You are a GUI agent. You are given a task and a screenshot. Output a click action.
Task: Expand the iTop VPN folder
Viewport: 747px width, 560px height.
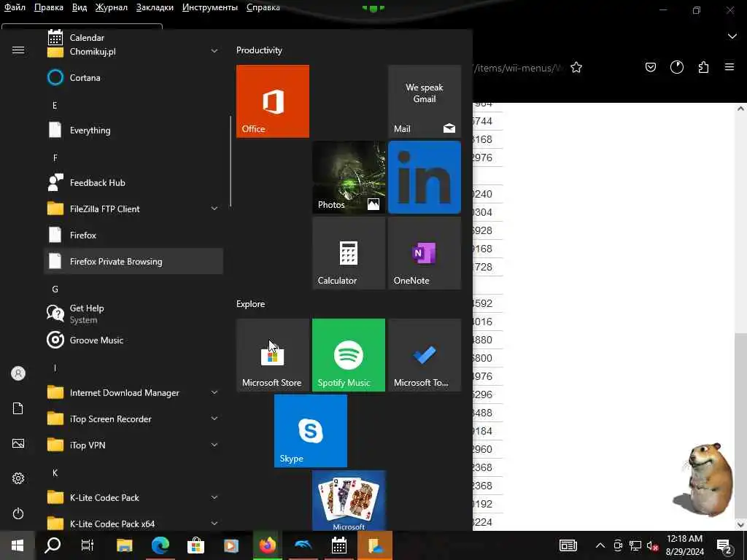pyautogui.click(x=133, y=445)
